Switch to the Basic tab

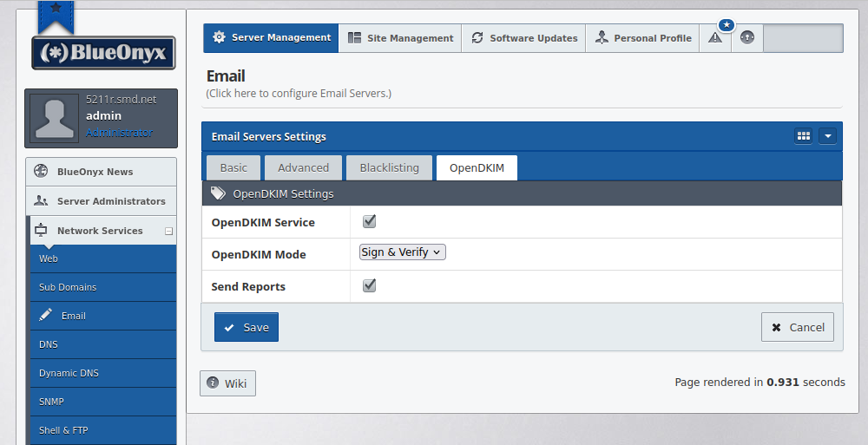point(233,167)
